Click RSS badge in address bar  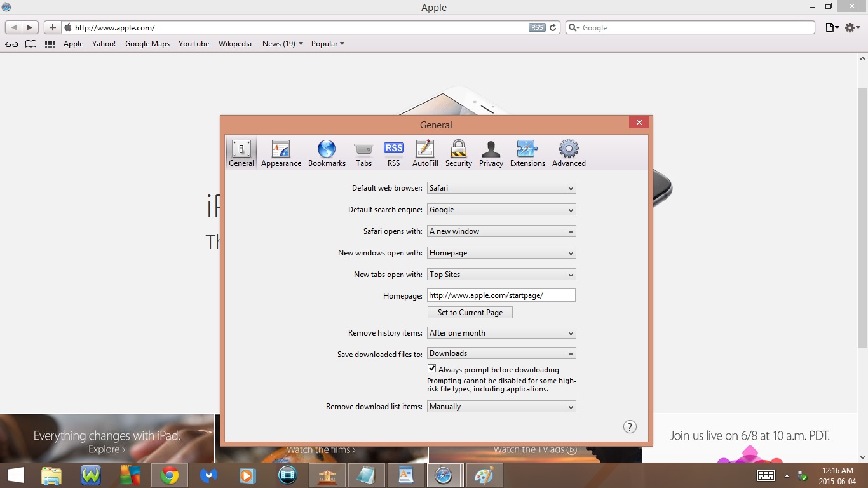[x=537, y=28]
